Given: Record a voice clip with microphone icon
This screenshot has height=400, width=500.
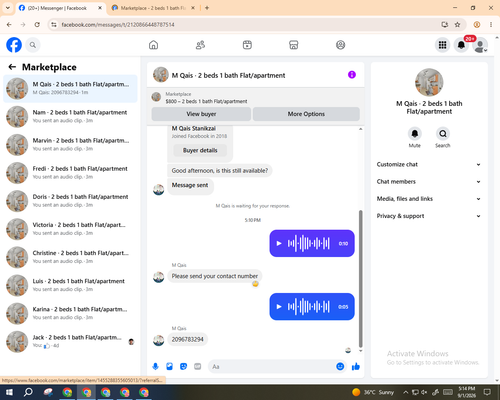Looking at the screenshot, I should [x=155, y=367].
